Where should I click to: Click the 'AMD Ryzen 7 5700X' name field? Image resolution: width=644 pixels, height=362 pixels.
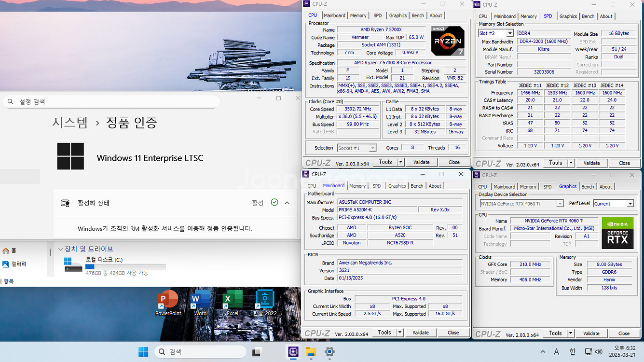(382, 29)
